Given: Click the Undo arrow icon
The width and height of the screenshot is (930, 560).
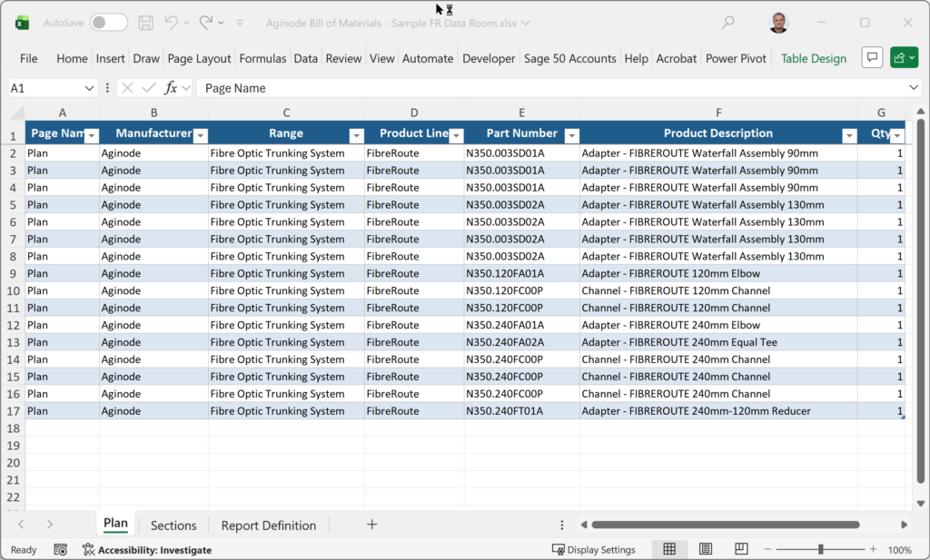Looking at the screenshot, I should (x=171, y=23).
